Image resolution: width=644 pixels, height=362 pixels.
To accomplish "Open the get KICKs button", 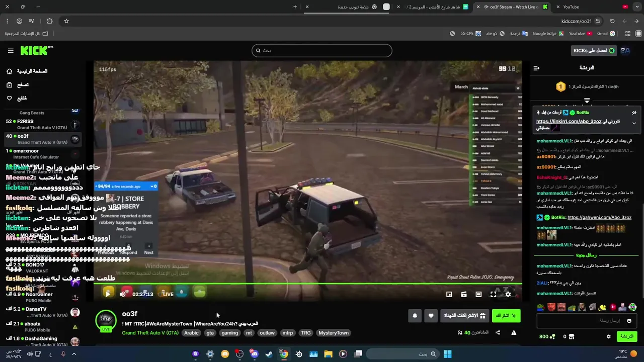I will (x=594, y=51).
